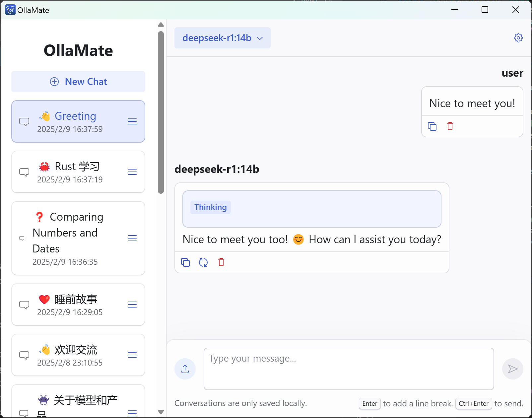The width and height of the screenshot is (532, 418).
Task: Open menu for the 睡前故事 chat
Action: [132, 305]
